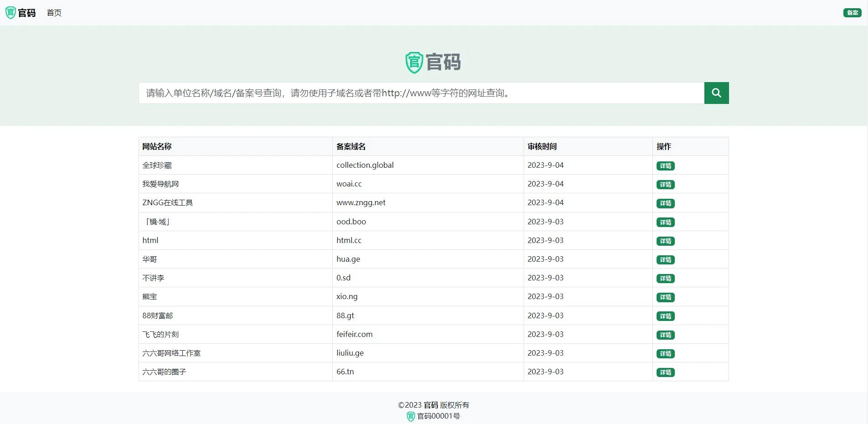Show 详情 for xio.ng
Screen dimensions: 868x424
click(665, 297)
